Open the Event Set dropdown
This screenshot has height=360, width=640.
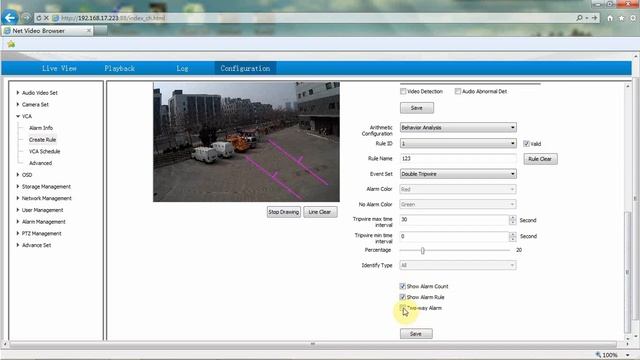458,174
